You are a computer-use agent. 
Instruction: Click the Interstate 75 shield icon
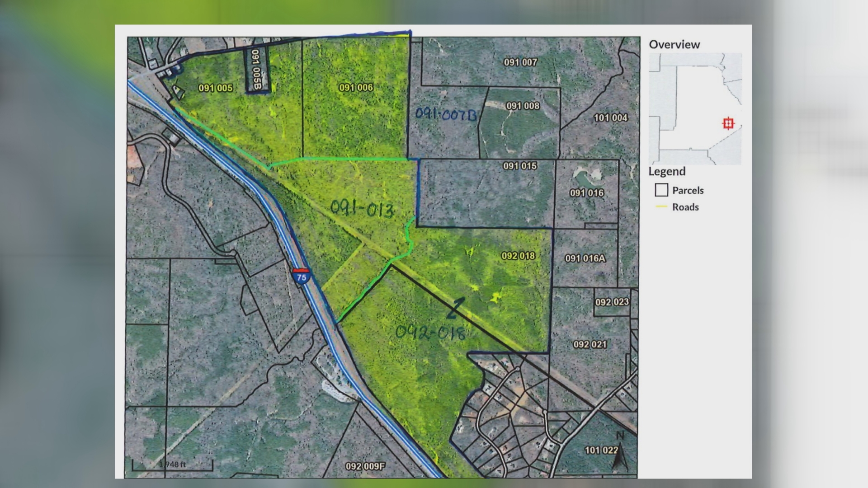pos(301,275)
